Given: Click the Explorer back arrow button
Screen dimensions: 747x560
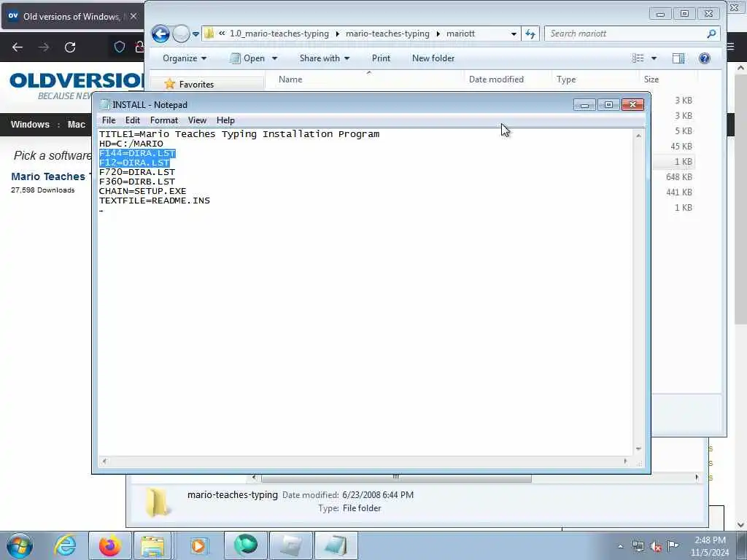Looking at the screenshot, I should click(x=160, y=34).
